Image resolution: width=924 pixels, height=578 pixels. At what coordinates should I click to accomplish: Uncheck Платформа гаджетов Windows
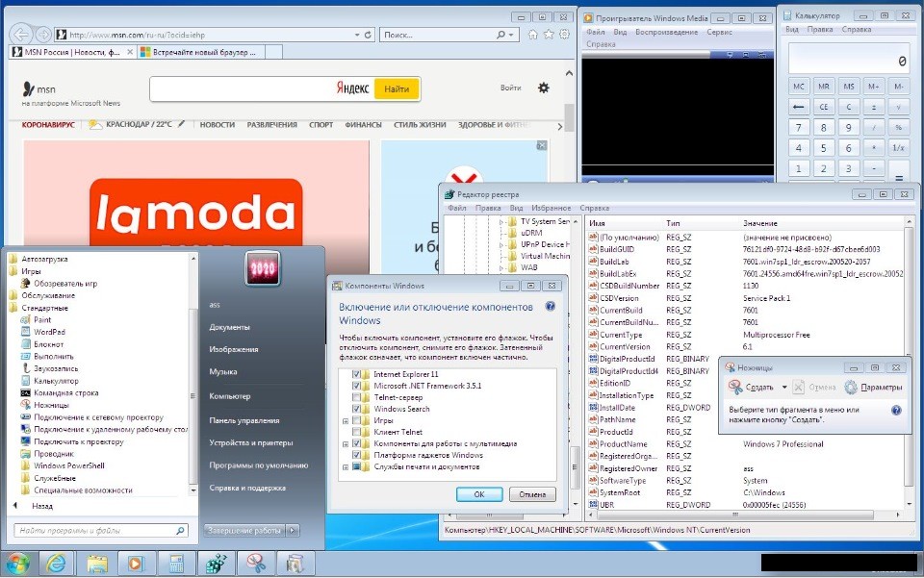pos(356,455)
